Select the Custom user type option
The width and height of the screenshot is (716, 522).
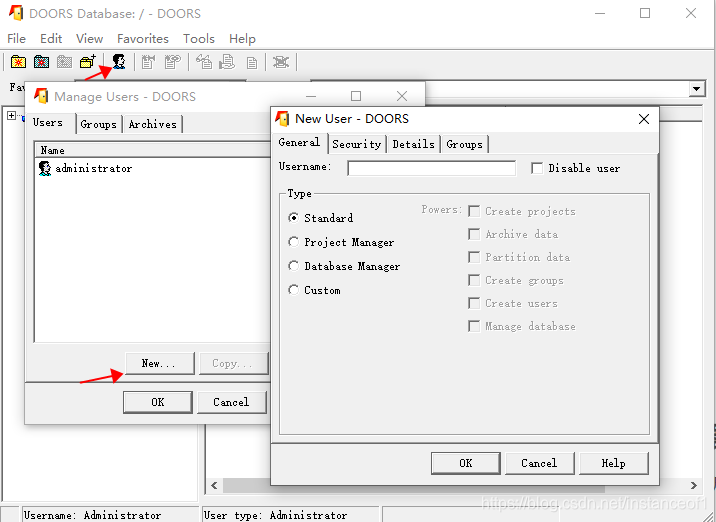pyautogui.click(x=294, y=290)
